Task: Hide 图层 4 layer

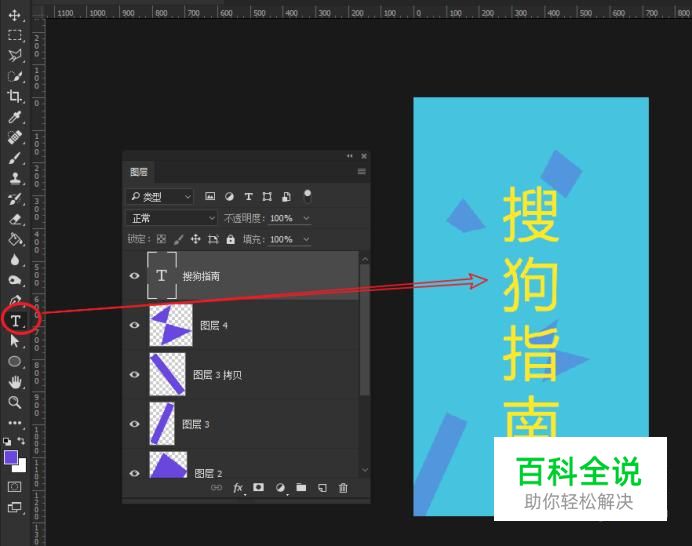Action: (x=135, y=325)
